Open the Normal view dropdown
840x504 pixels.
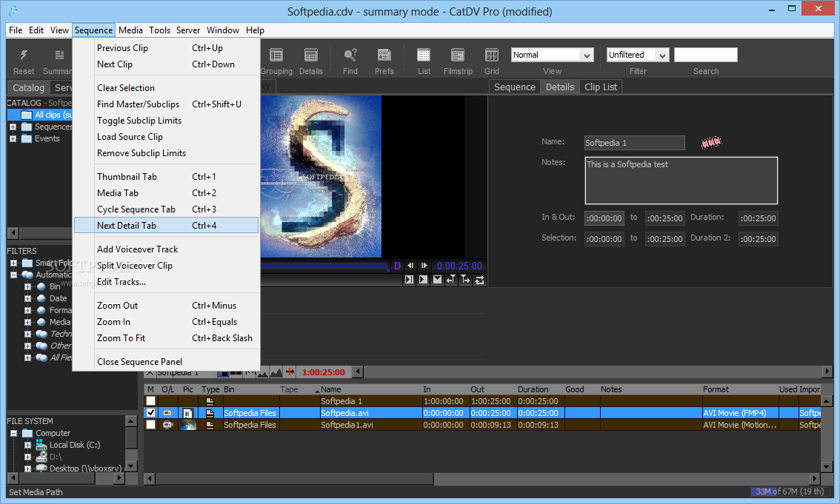tap(552, 55)
